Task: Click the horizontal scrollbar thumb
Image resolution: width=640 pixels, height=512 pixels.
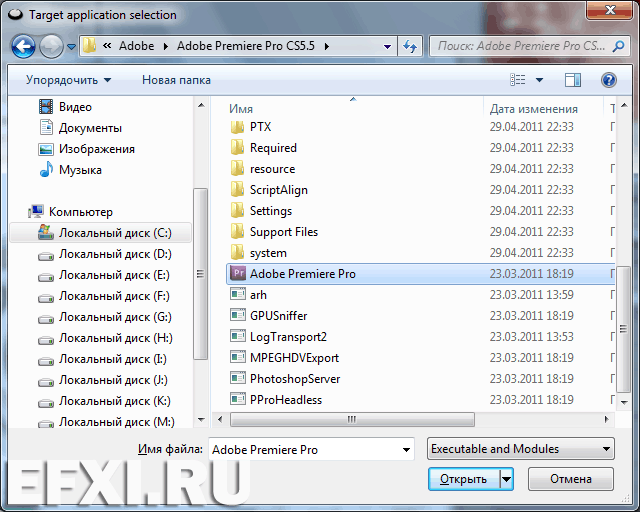Action: (x=352, y=419)
